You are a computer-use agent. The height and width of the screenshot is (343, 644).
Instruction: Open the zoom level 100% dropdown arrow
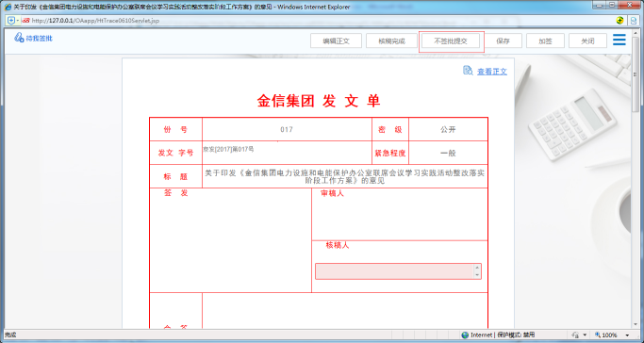[627, 335]
